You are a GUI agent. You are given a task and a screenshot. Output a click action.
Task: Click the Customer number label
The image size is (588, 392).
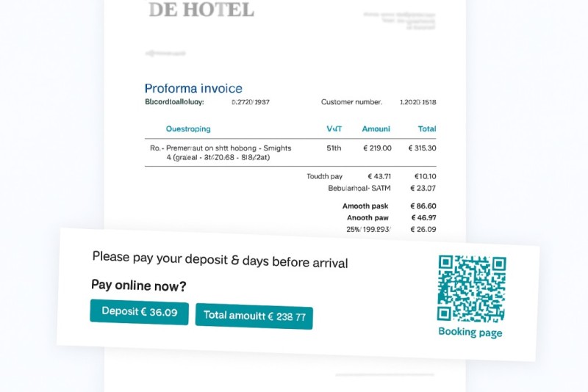[351, 102]
